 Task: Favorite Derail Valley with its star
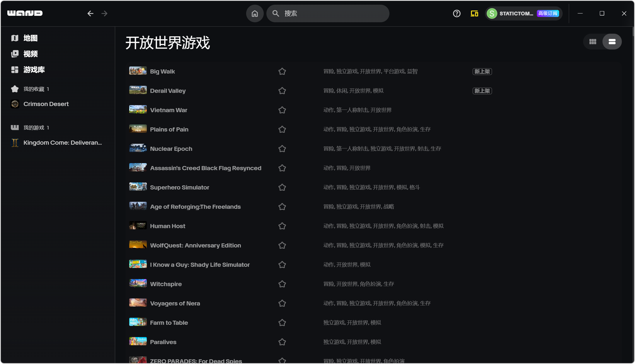pyautogui.click(x=282, y=91)
